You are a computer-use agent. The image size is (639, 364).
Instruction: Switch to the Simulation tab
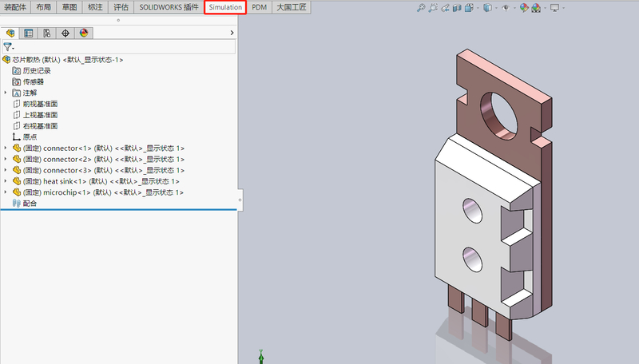tap(225, 7)
